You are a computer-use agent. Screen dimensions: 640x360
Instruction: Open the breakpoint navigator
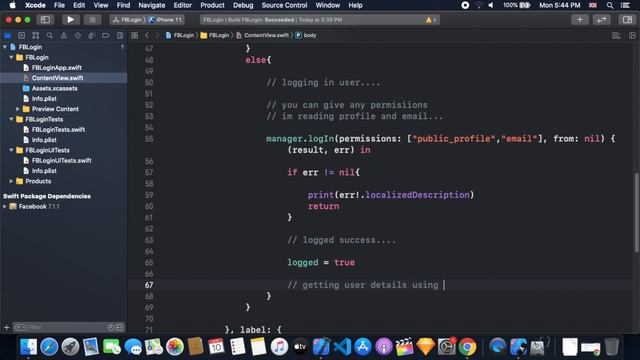(105, 36)
